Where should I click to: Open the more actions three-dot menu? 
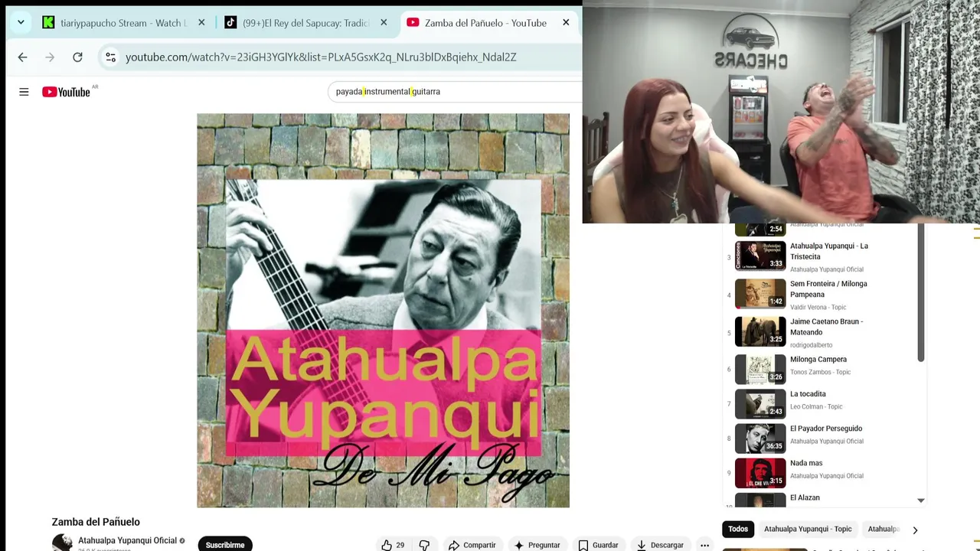[x=704, y=545]
